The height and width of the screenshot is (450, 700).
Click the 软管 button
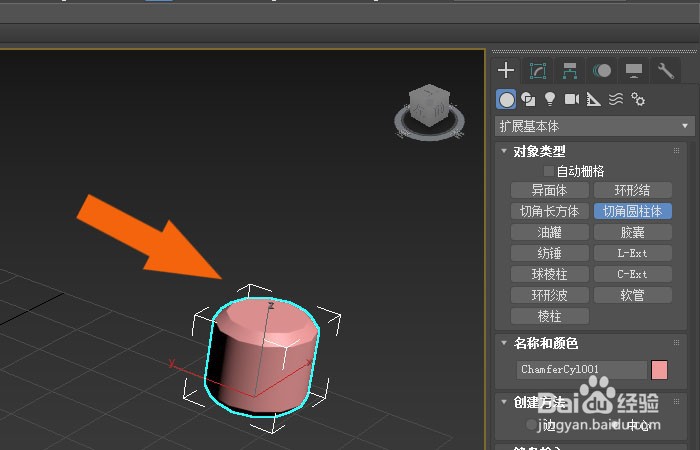(633, 295)
